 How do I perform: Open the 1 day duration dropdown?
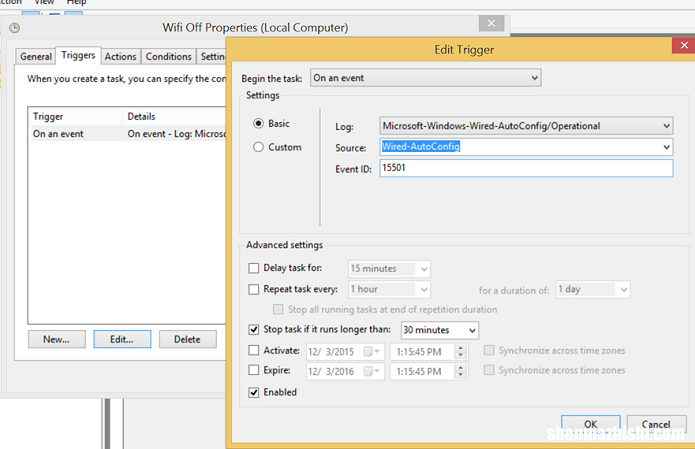point(593,289)
